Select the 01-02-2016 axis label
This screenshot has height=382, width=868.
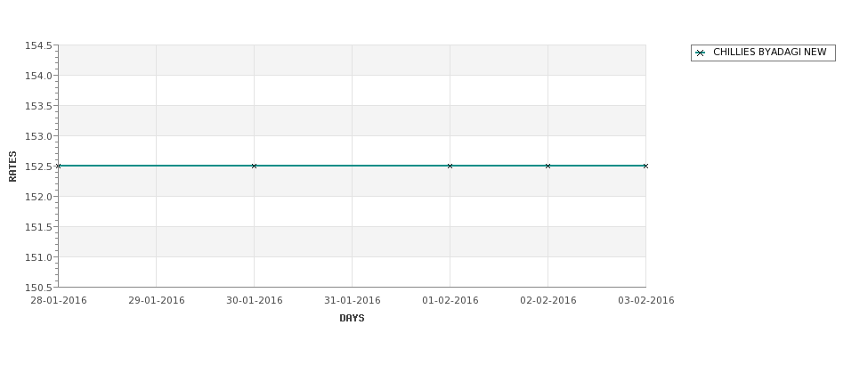450,301
